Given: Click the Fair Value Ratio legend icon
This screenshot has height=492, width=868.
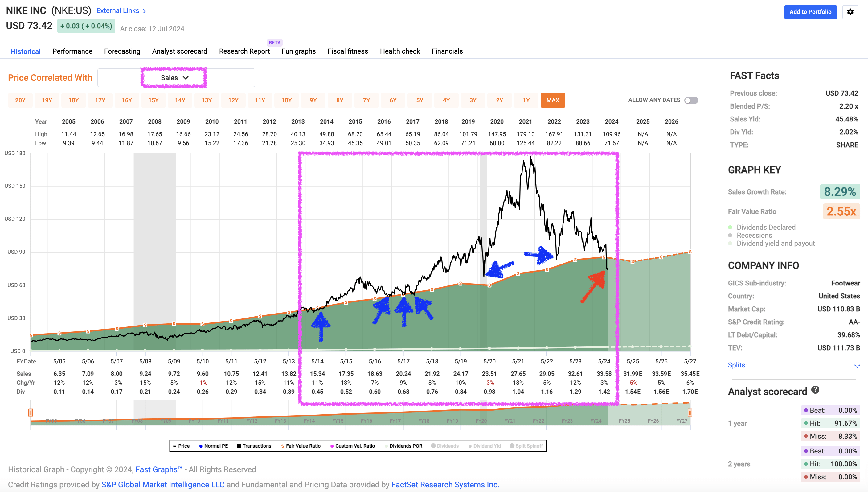Looking at the screenshot, I should pyautogui.click(x=282, y=446).
